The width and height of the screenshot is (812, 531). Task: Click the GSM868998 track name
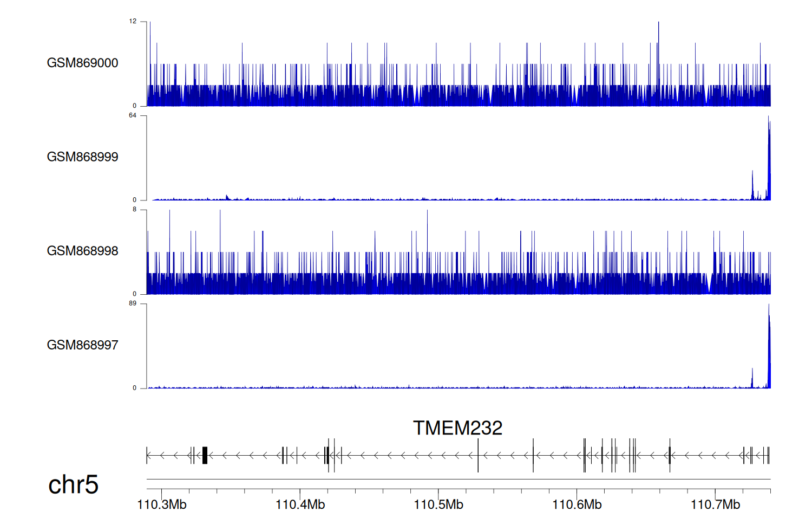coord(82,251)
